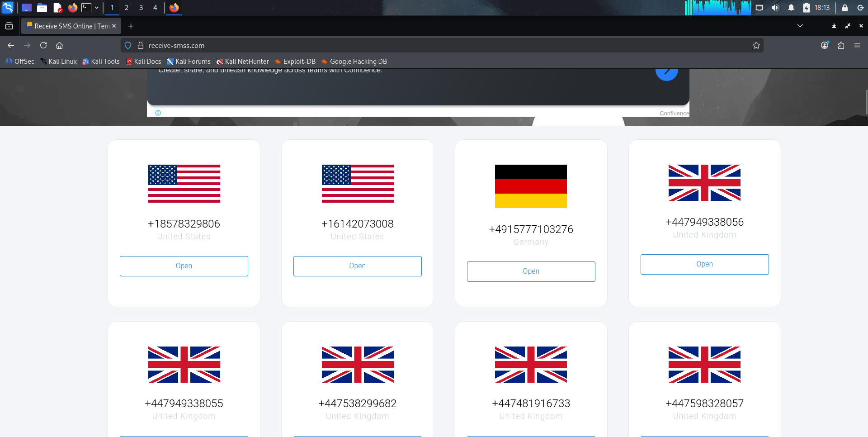Switch to workspace 4
The width and height of the screenshot is (868, 437).
155,8
